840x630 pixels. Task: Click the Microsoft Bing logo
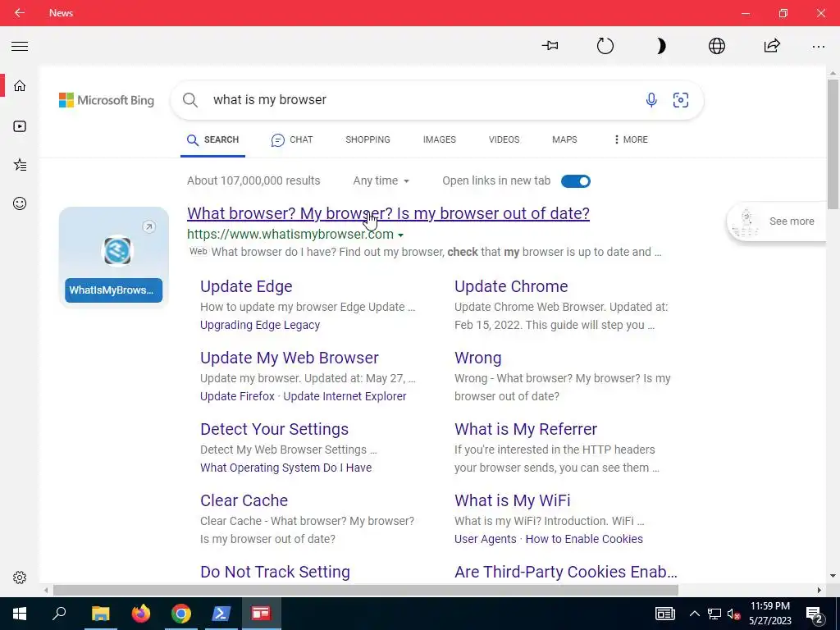[107, 100]
